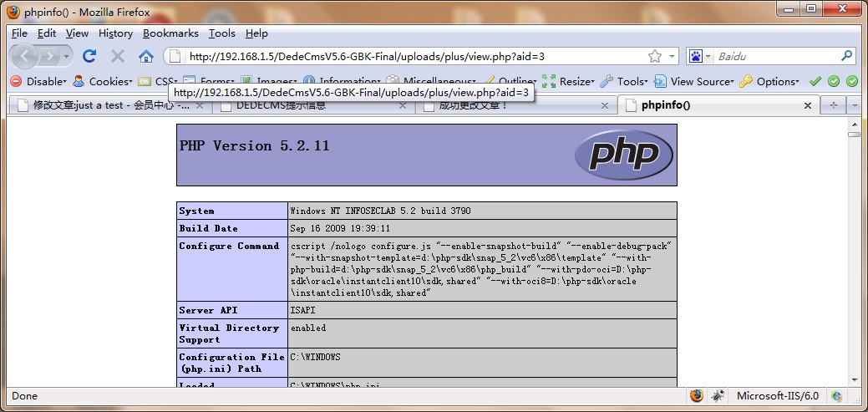
Task: Click the vertical scrollbar up arrow
Action: coord(854,125)
